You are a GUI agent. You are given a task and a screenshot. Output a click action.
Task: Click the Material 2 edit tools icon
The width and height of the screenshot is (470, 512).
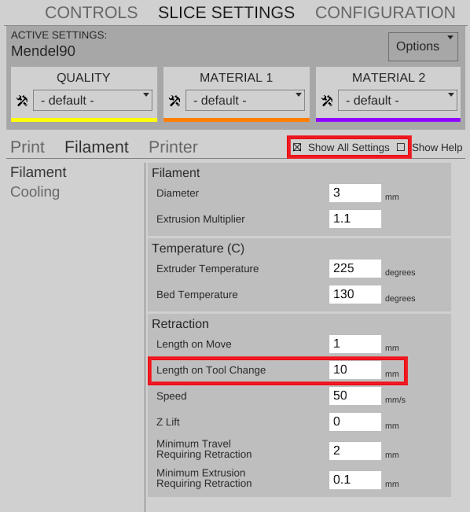(327, 100)
